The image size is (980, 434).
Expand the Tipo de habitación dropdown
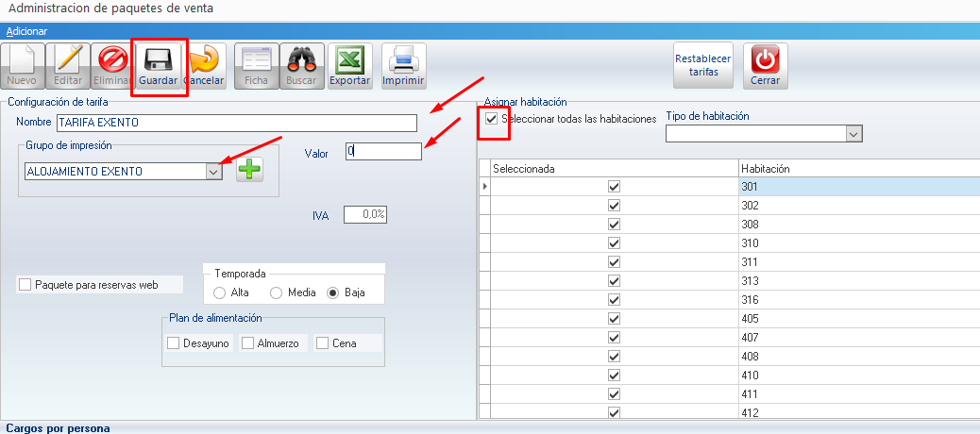pyautogui.click(x=853, y=135)
